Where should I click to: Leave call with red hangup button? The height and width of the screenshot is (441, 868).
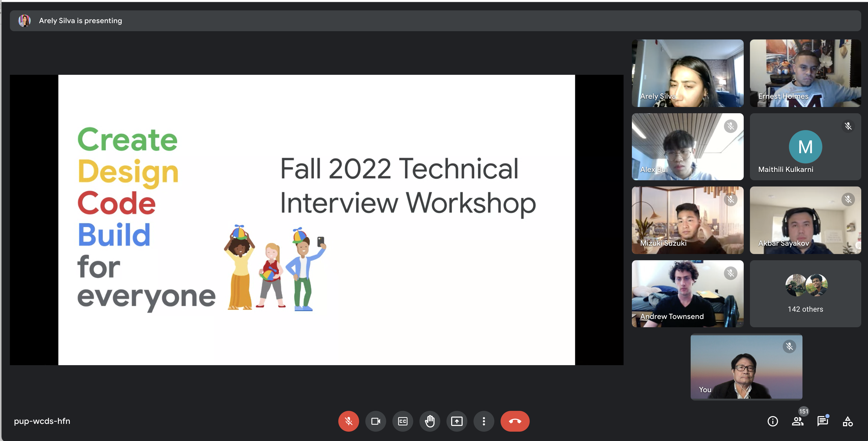(x=515, y=421)
